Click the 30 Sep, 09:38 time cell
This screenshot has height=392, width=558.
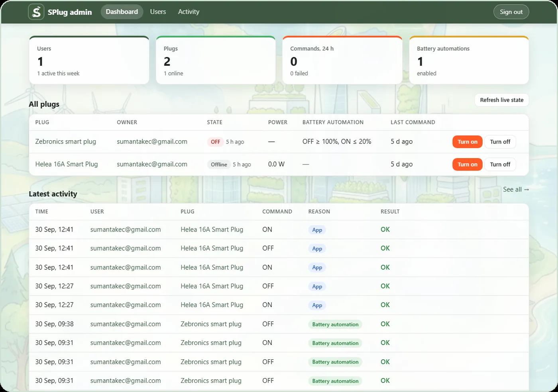[x=54, y=324]
